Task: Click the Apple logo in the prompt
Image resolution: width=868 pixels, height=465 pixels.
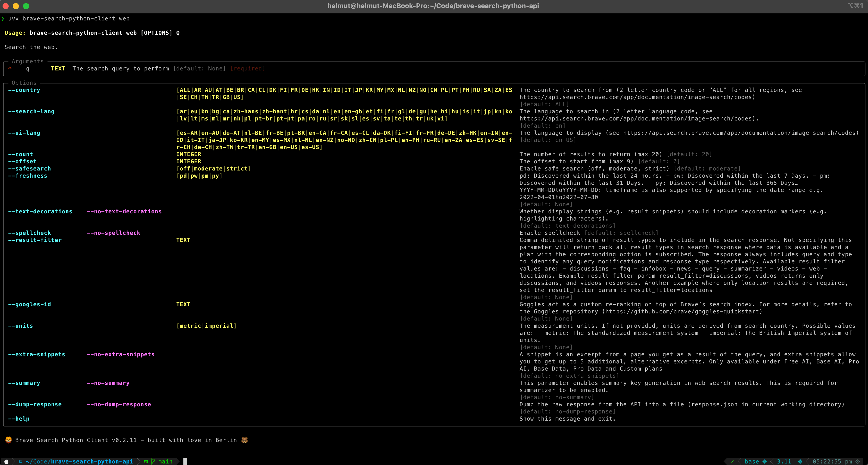Action: [x=6, y=461]
